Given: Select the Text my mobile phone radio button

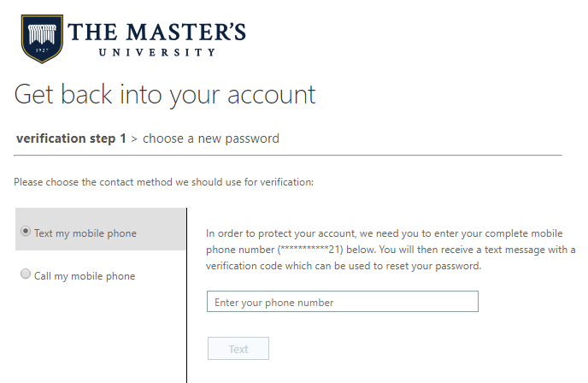Looking at the screenshot, I should [26, 231].
